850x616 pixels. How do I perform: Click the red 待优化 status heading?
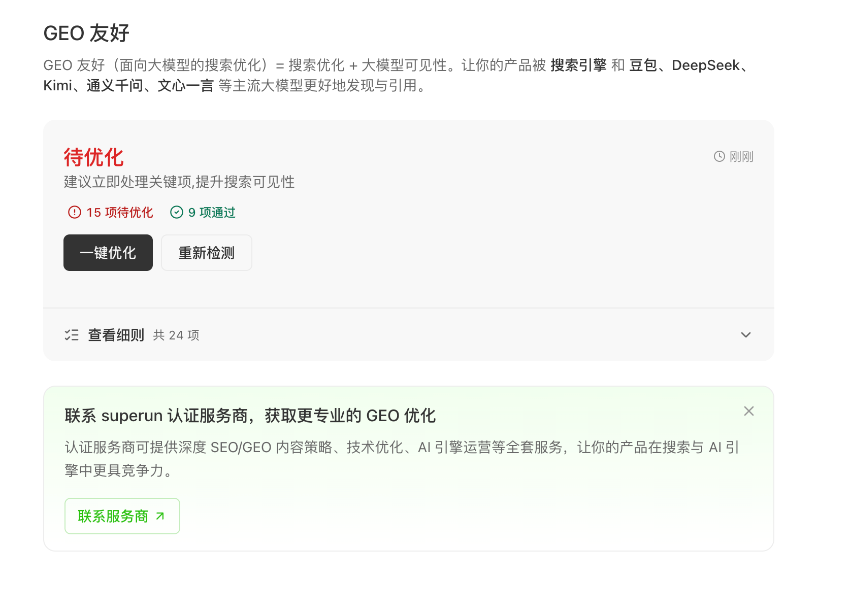pyautogui.click(x=94, y=157)
